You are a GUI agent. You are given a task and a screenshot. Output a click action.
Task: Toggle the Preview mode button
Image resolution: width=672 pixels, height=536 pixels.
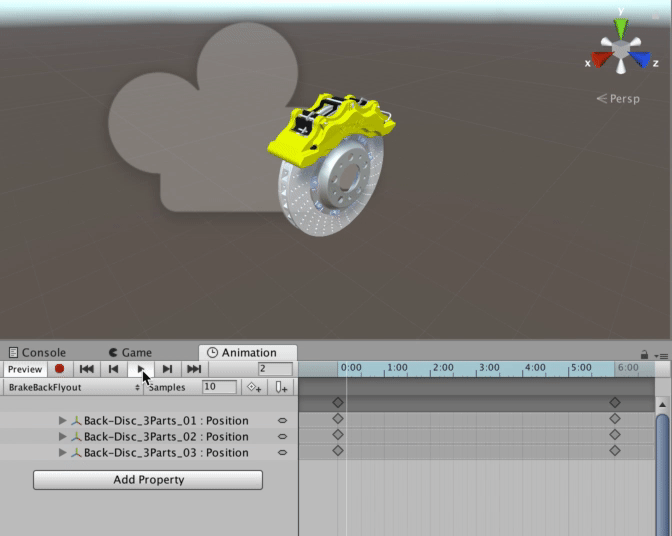click(25, 369)
